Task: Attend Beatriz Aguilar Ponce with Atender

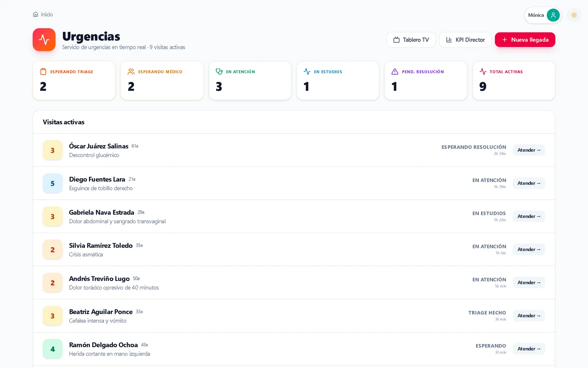Action: coord(529,316)
